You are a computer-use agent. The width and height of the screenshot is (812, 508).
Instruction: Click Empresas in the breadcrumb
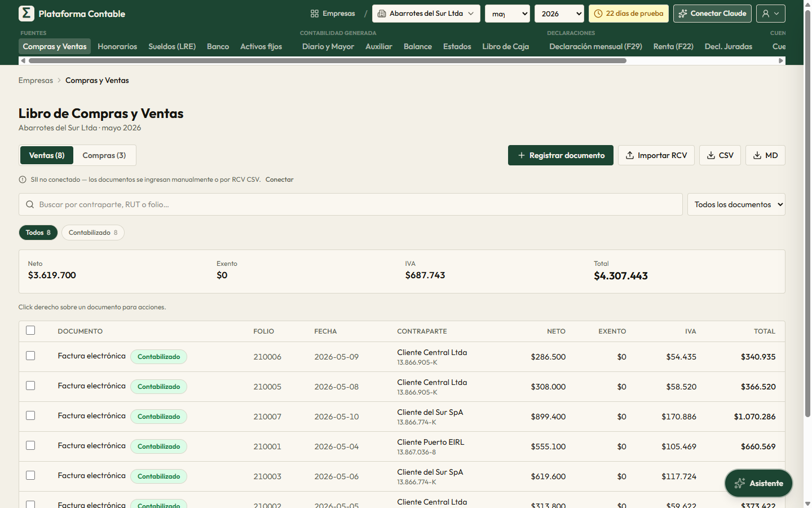coord(36,81)
